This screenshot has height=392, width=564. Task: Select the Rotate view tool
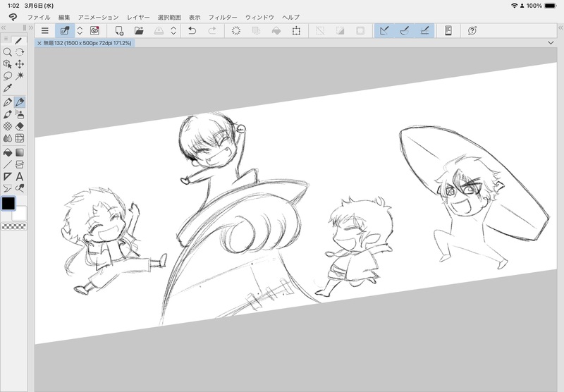tap(20, 52)
